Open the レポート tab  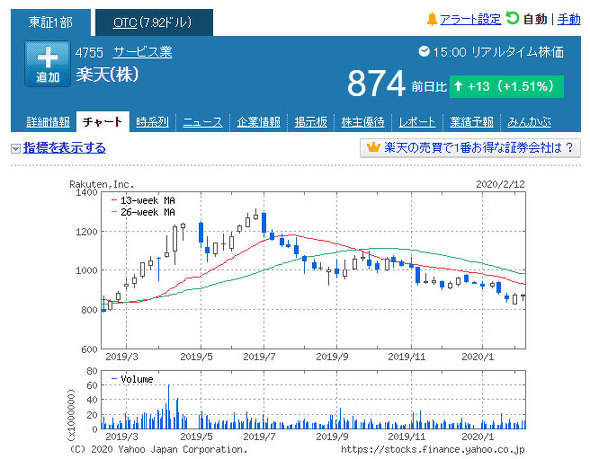click(417, 122)
